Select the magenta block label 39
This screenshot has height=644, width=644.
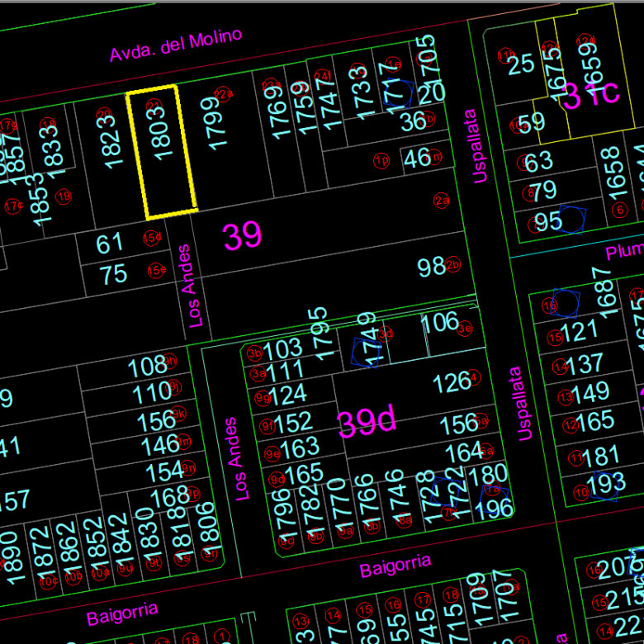click(x=243, y=236)
